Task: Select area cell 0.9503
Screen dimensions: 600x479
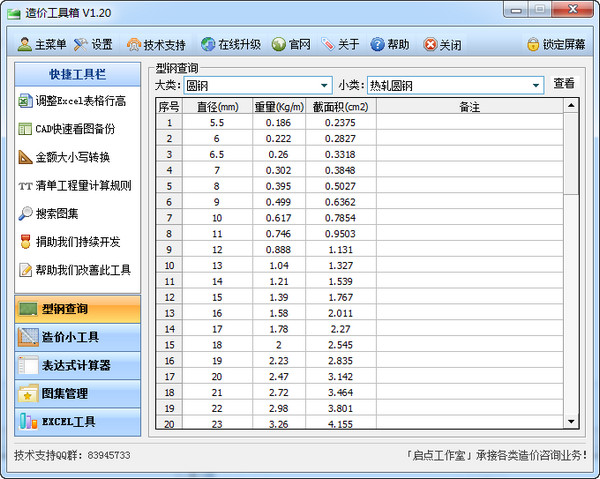Action: point(341,233)
